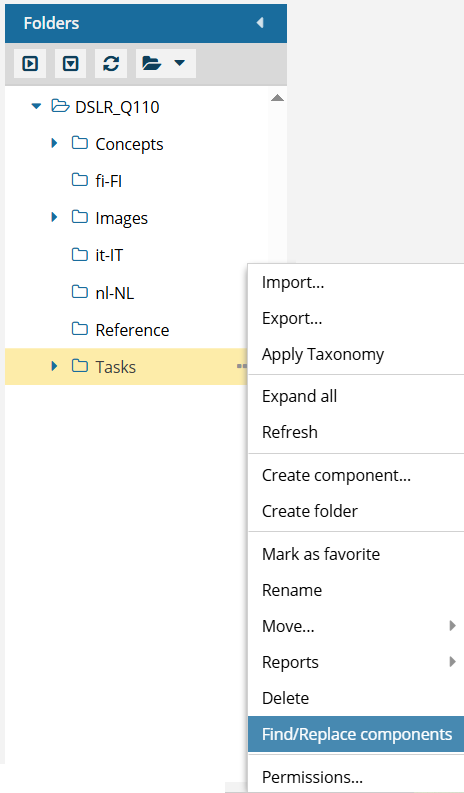Viewport: 464px width, 793px height.
Task: Select Mark as favorite menu entry
Action: click(x=356, y=554)
